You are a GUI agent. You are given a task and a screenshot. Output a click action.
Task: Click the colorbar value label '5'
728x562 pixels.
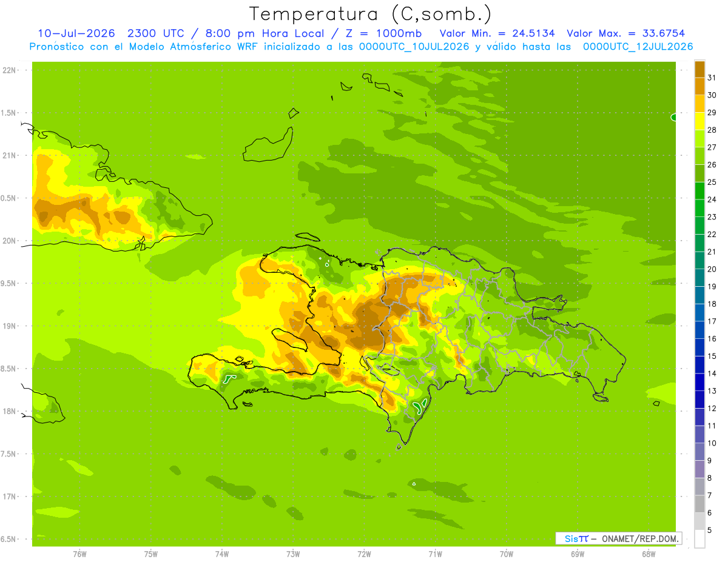[709, 530]
